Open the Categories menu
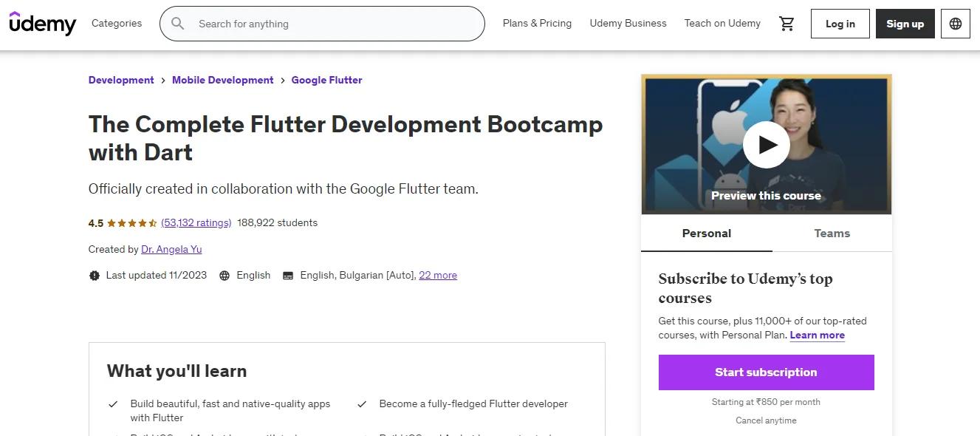980x436 pixels. (116, 23)
